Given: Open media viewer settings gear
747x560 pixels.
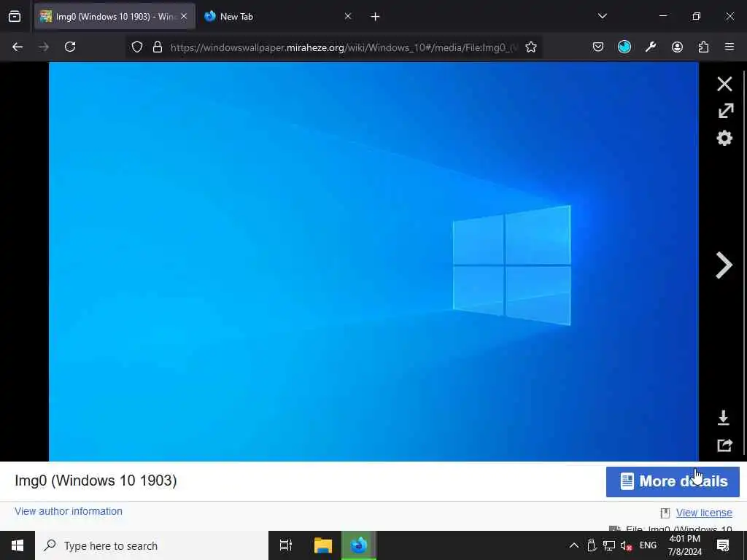Looking at the screenshot, I should 724,138.
